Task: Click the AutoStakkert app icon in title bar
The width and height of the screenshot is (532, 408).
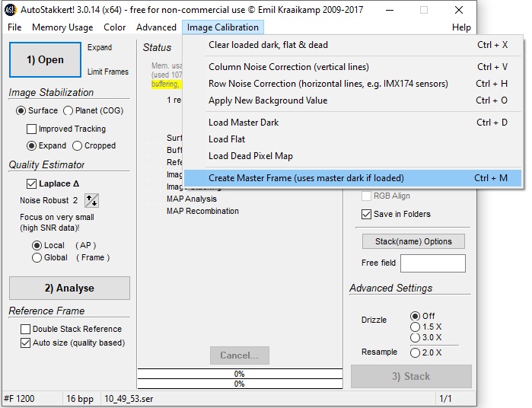Action: [11, 10]
